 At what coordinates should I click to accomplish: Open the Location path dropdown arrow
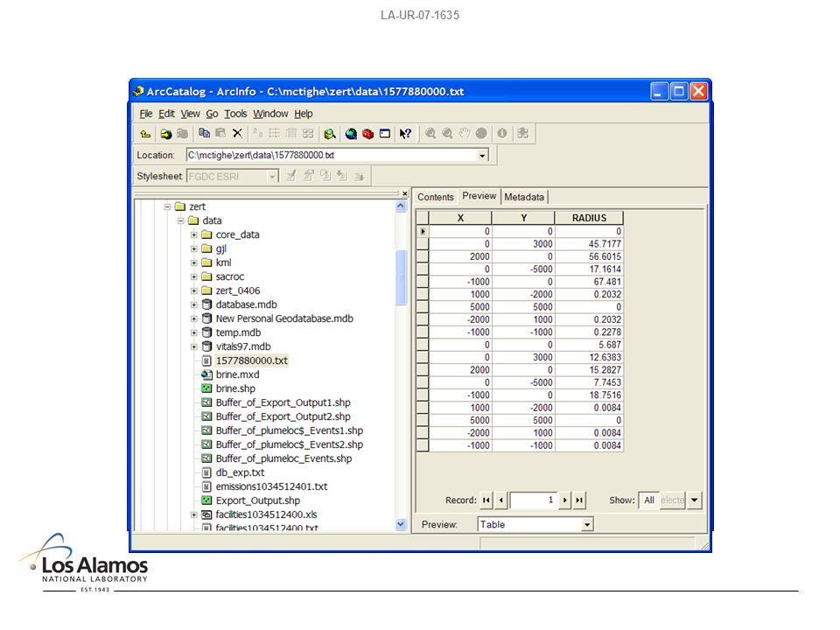[482, 156]
